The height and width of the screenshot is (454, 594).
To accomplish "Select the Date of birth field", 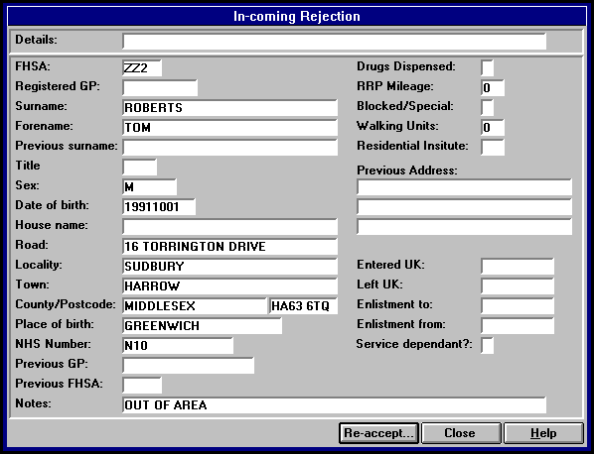I will tap(159, 207).
